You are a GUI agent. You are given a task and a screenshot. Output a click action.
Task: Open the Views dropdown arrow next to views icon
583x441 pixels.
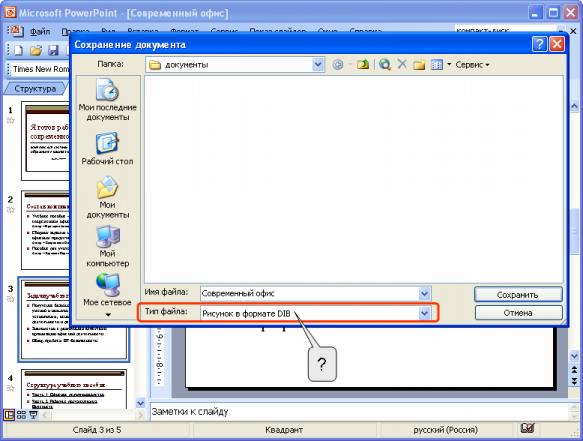[x=449, y=65]
